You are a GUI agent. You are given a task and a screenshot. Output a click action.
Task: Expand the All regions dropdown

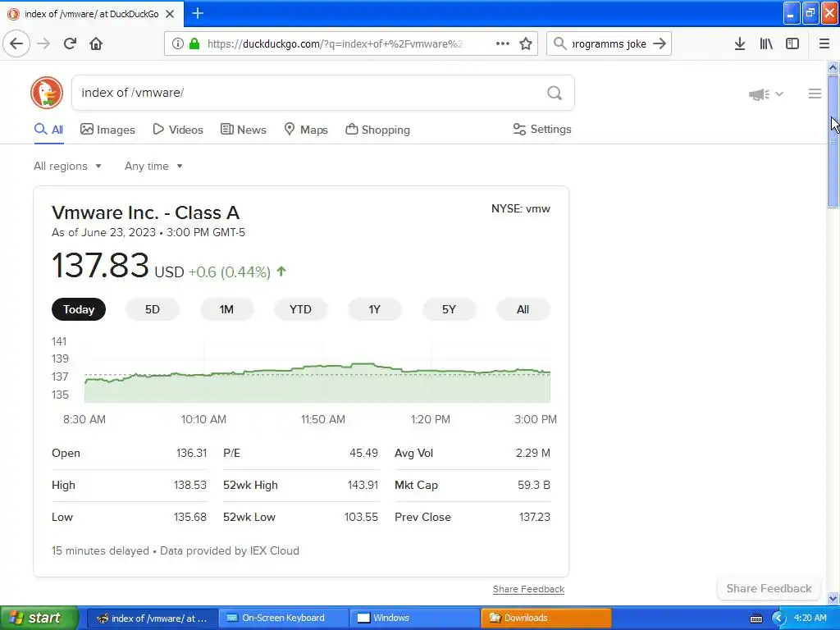pos(67,166)
